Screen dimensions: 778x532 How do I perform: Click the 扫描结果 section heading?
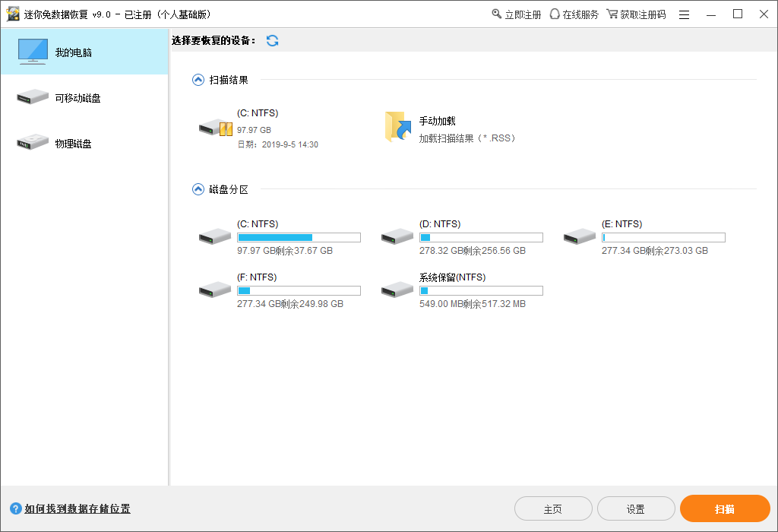click(229, 80)
